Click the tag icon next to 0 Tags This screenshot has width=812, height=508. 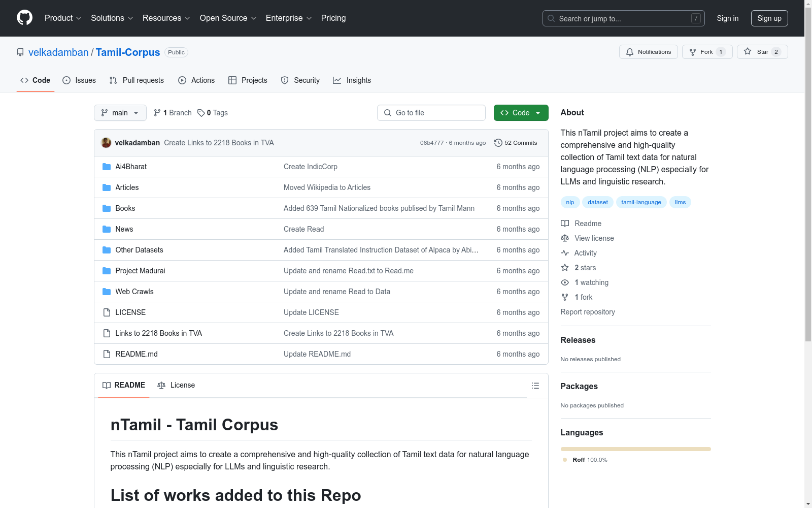pyautogui.click(x=201, y=113)
